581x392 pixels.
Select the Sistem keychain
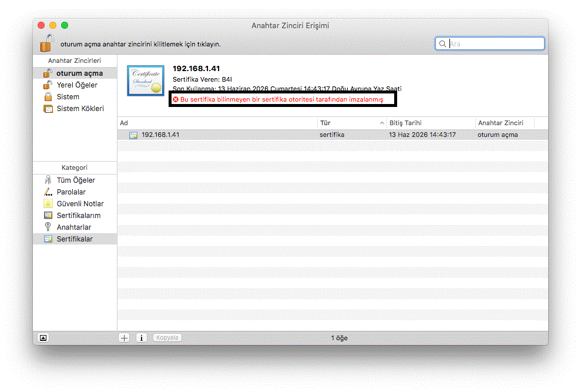pyautogui.click(x=75, y=97)
